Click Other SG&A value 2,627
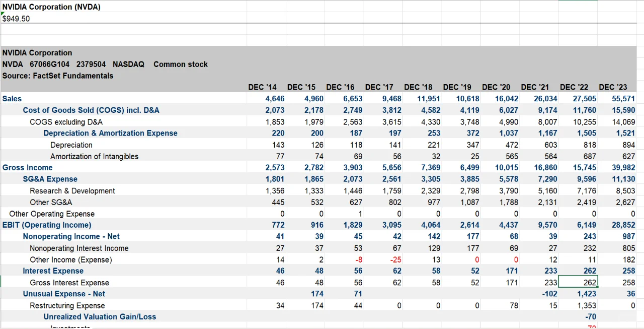This screenshot has width=644, height=329. click(625, 202)
